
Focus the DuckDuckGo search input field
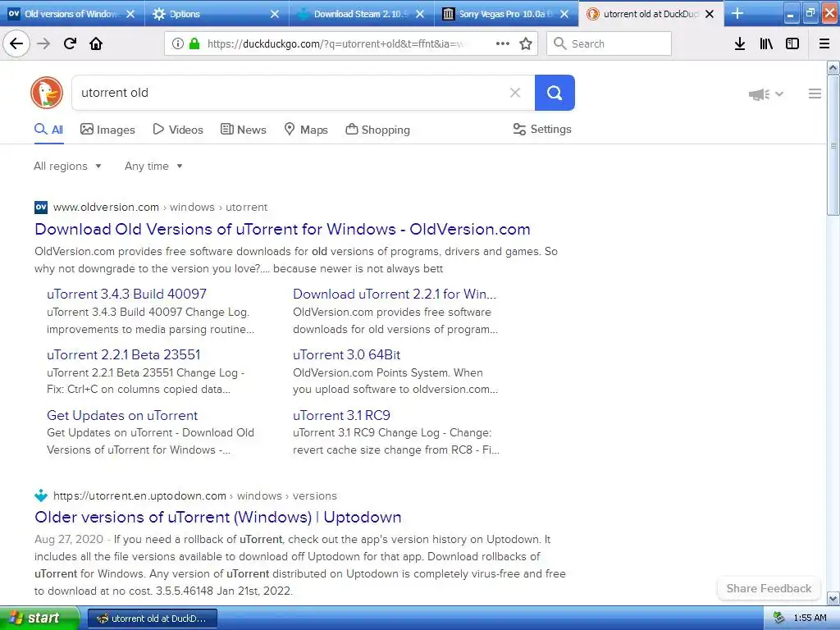click(x=290, y=93)
